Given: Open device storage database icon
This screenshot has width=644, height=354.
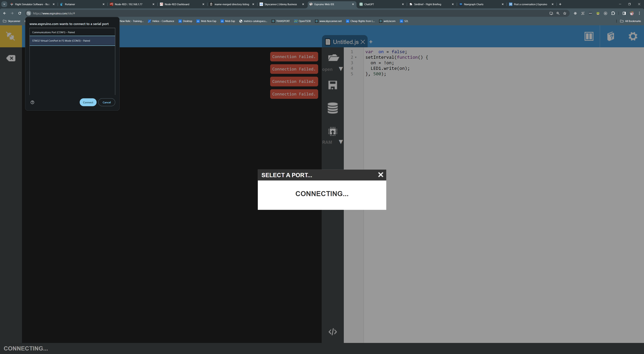Looking at the screenshot, I should 333,108.
